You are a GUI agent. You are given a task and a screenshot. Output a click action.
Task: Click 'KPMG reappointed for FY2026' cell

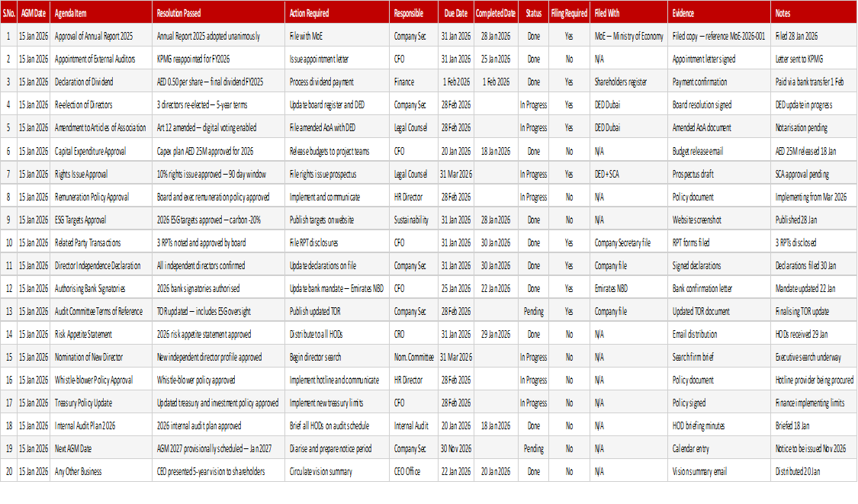218,59
